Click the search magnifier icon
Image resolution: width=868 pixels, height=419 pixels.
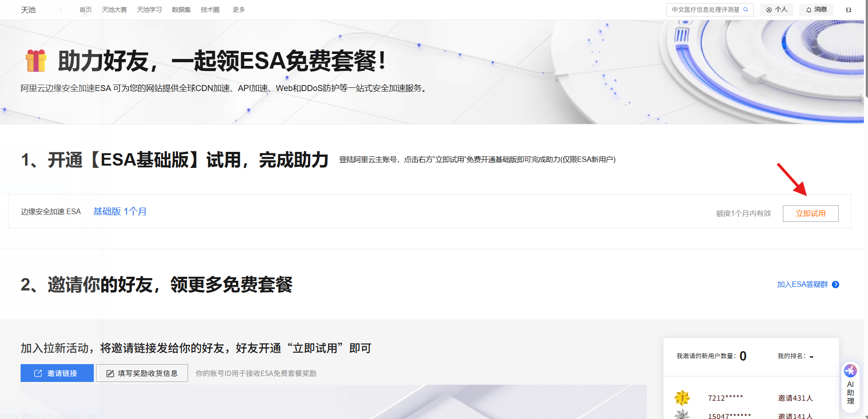pyautogui.click(x=746, y=10)
